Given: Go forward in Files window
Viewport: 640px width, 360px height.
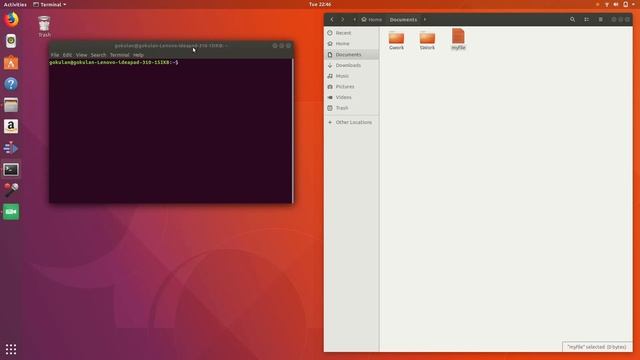Looking at the screenshot, I should 342,20.
